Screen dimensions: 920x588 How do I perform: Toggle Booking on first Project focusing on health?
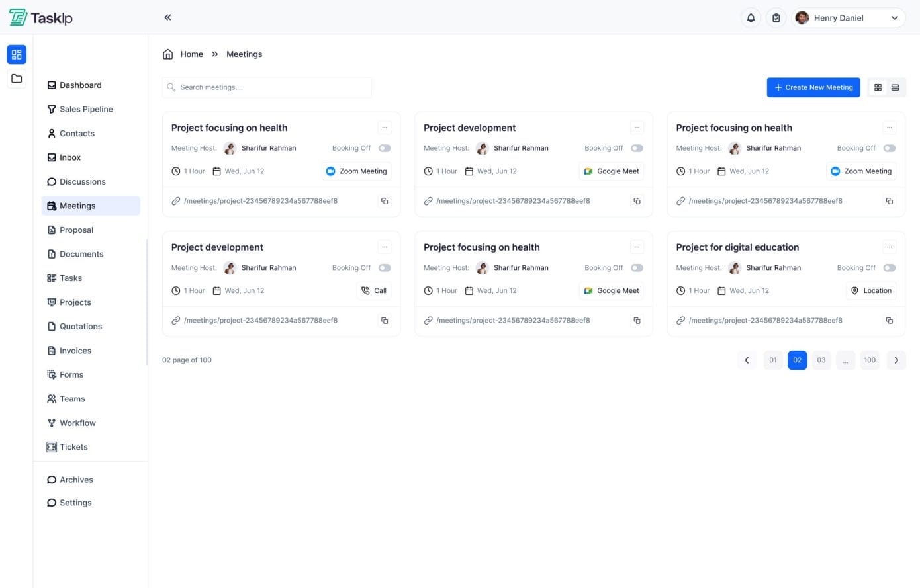tap(385, 148)
